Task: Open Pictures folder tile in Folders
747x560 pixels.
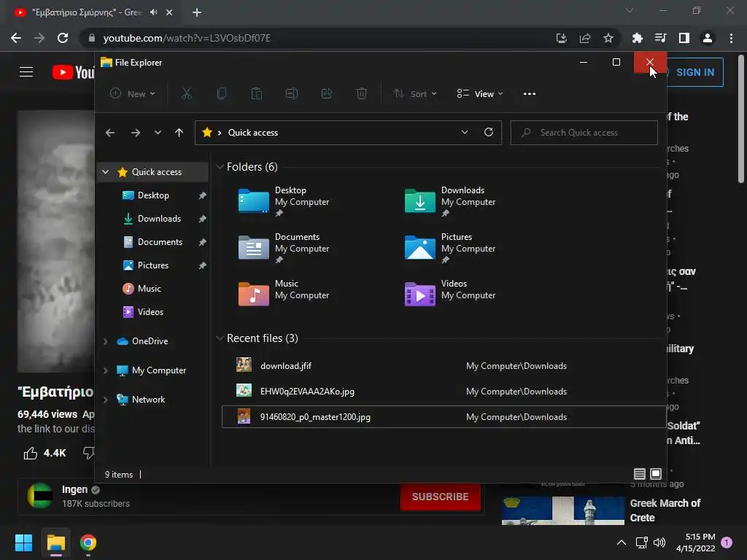Action: tap(450, 248)
